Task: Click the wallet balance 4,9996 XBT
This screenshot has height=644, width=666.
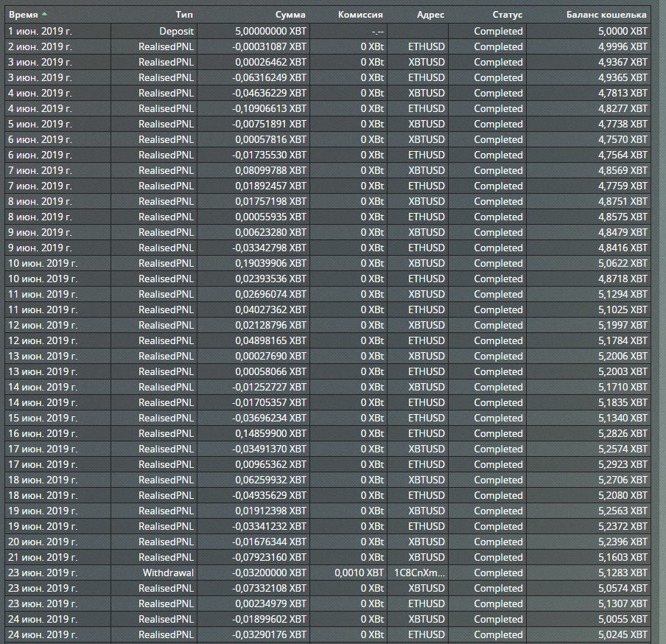Action: point(623,46)
